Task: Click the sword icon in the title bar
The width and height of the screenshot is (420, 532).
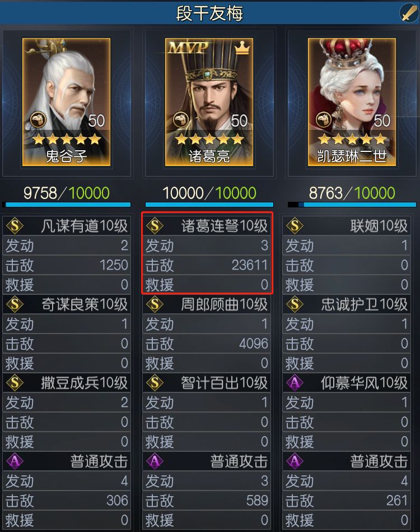Action: (409, 12)
